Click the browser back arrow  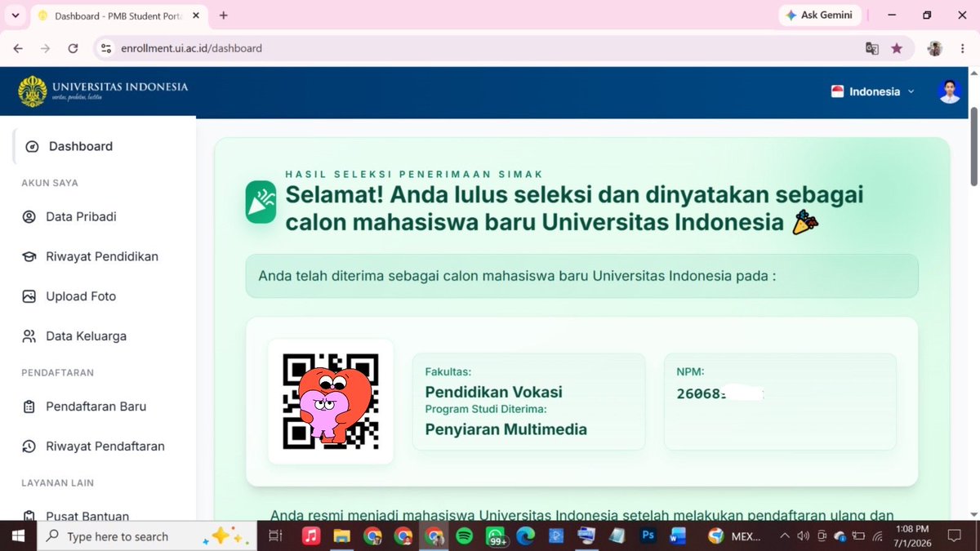pos(18,48)
